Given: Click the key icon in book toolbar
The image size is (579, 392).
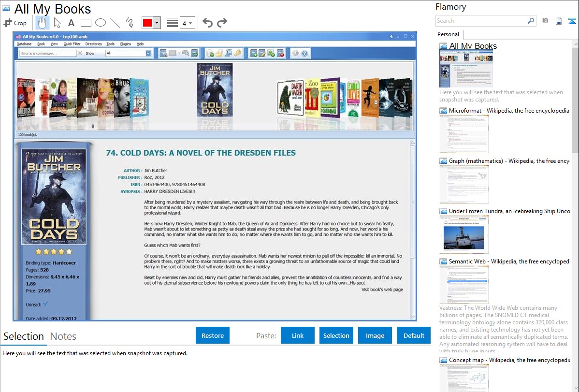Looking at the screenshot, I should (238, 54).
